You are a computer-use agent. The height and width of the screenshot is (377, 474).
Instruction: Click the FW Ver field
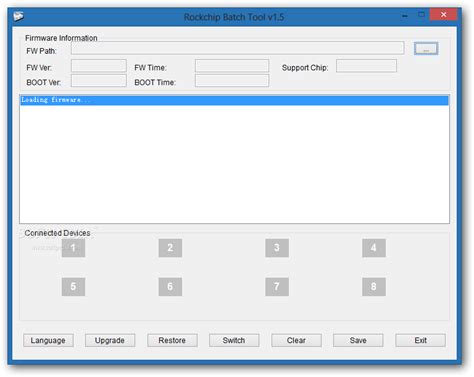point(99,66)
